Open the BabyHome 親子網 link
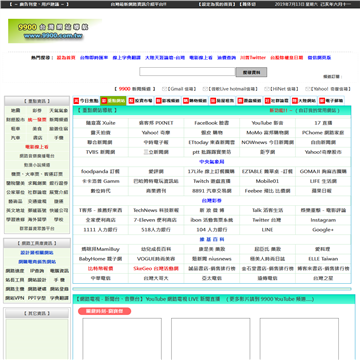This screenshot has height=360, width=360. [101, 259]
